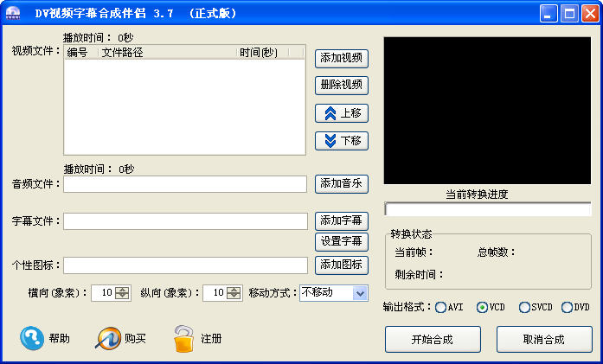603x364 pixels.
Task: Increase the 横向(象素) value
Action: coord(122,290)
